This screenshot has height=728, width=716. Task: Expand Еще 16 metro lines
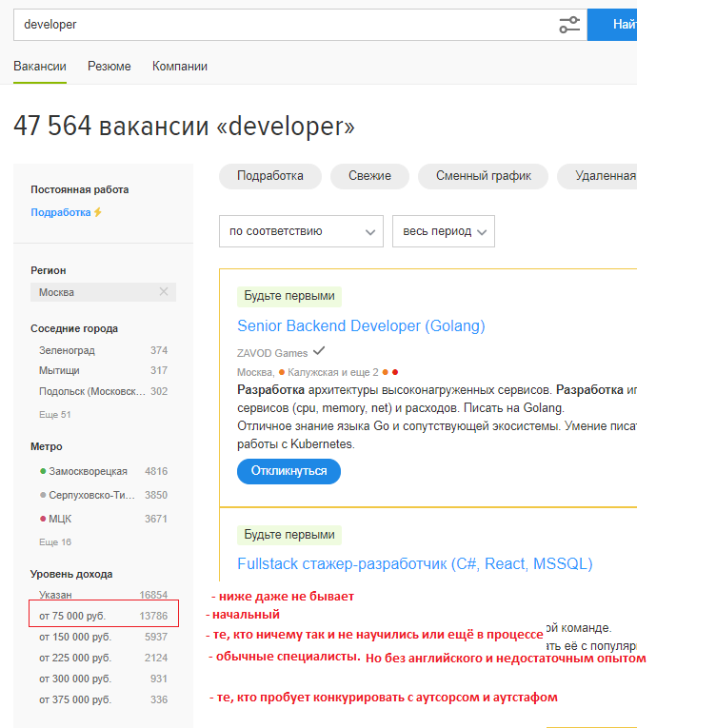pyautogui.click(x=55, y=541)
